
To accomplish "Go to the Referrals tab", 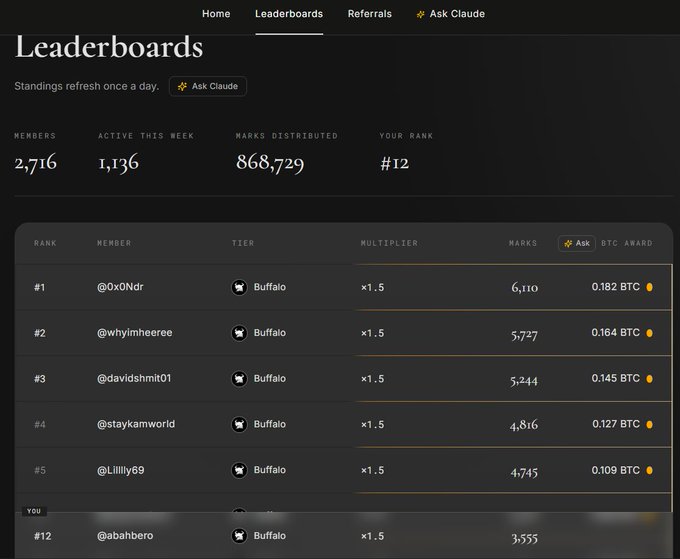I will 369,14.
